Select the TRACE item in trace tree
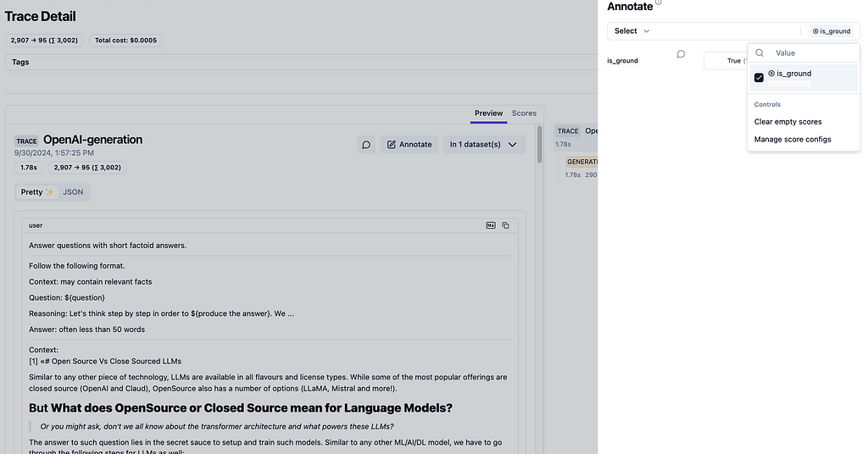Image resolution: width=868 pixels, height=454 pixels. [x=576, y=136]
